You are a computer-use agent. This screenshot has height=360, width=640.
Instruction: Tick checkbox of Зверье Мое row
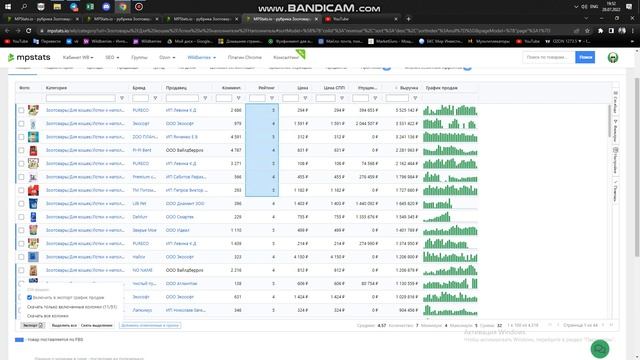[21, 230]
